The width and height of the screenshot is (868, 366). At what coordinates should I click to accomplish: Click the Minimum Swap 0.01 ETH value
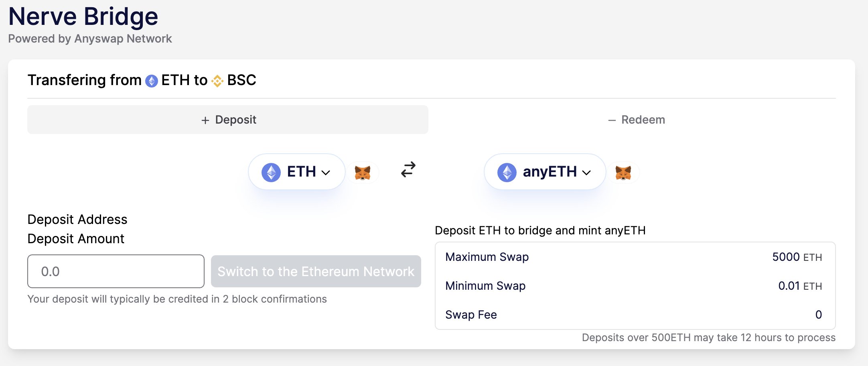(800, 286)
